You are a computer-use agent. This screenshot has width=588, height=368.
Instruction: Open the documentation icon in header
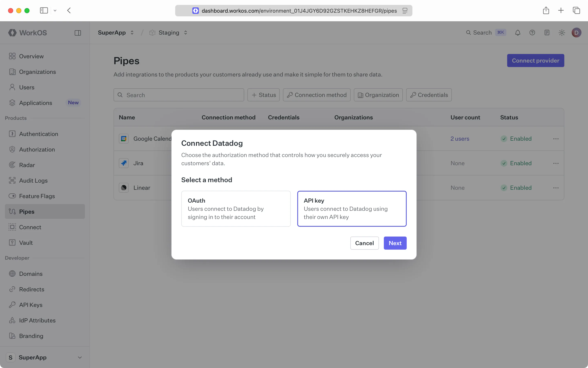click(x=547, y=33)
